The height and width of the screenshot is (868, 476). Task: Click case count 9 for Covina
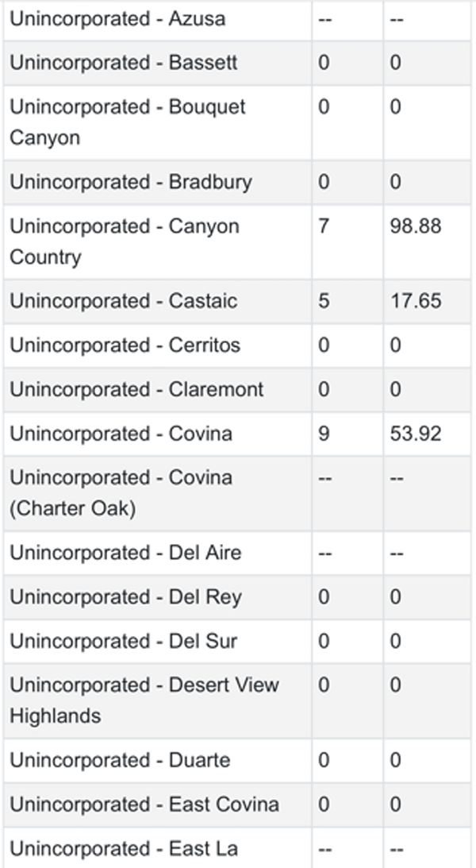(x=324, y=434)
